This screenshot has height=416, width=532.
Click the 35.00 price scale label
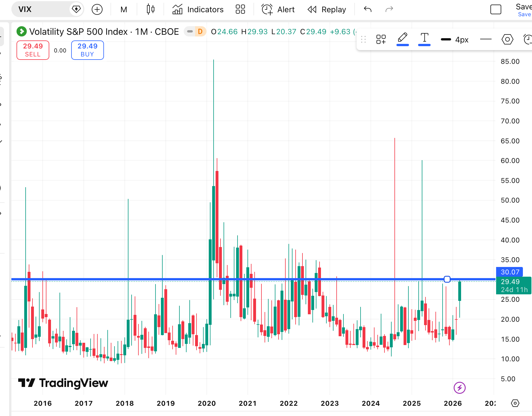[x=510, y=260]
